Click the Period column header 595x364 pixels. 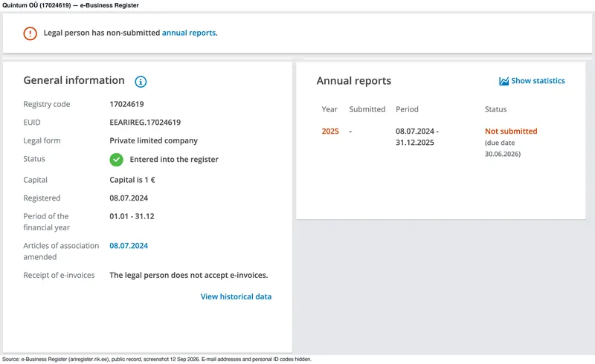[407, 109]
